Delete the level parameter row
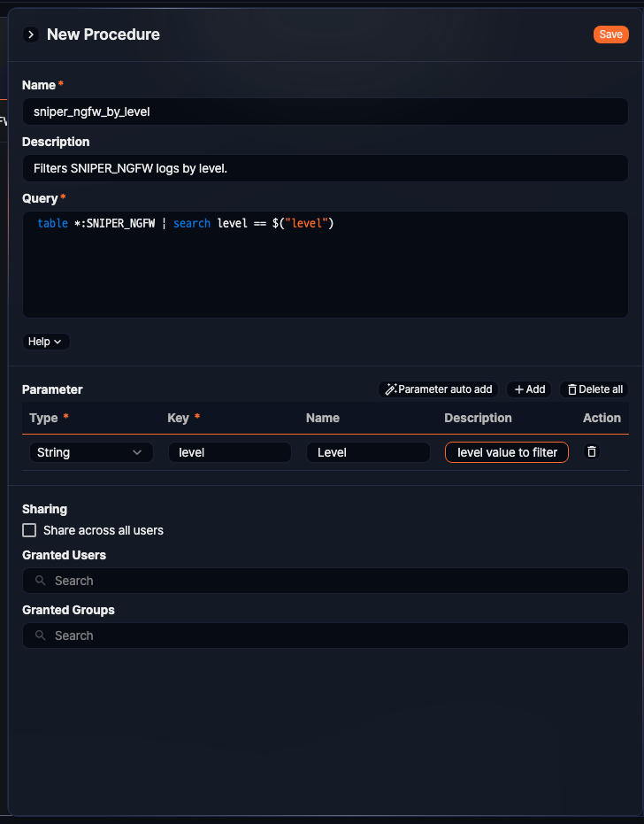 click(x=592, y=451)
